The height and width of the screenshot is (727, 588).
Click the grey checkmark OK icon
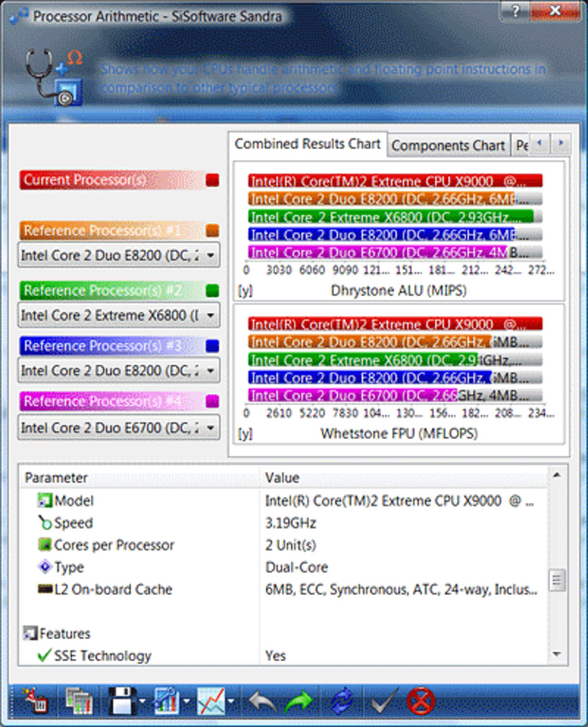pyautogui.click(x=384, y=700)
